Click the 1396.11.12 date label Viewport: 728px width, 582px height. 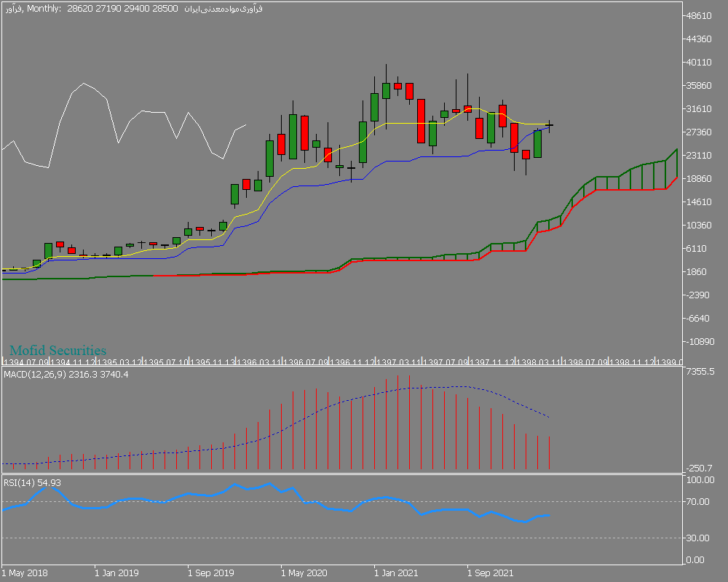352,362
